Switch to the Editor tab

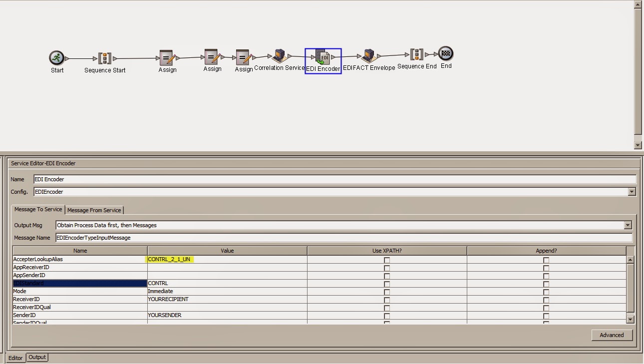(15, 358)
